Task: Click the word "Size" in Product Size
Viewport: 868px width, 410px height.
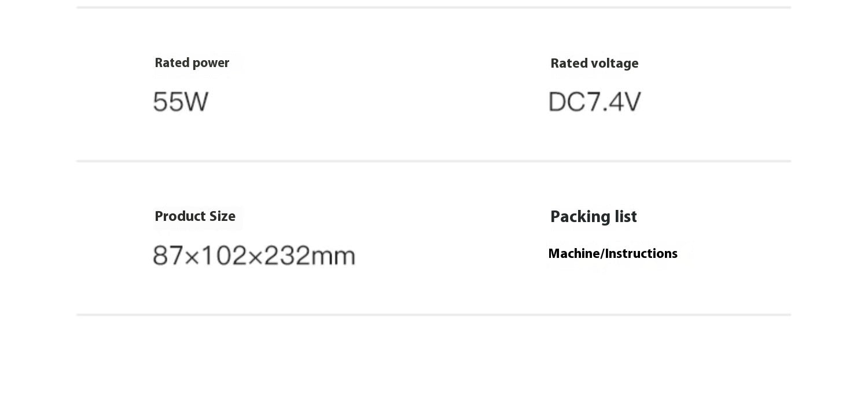Action: point(222,217)
